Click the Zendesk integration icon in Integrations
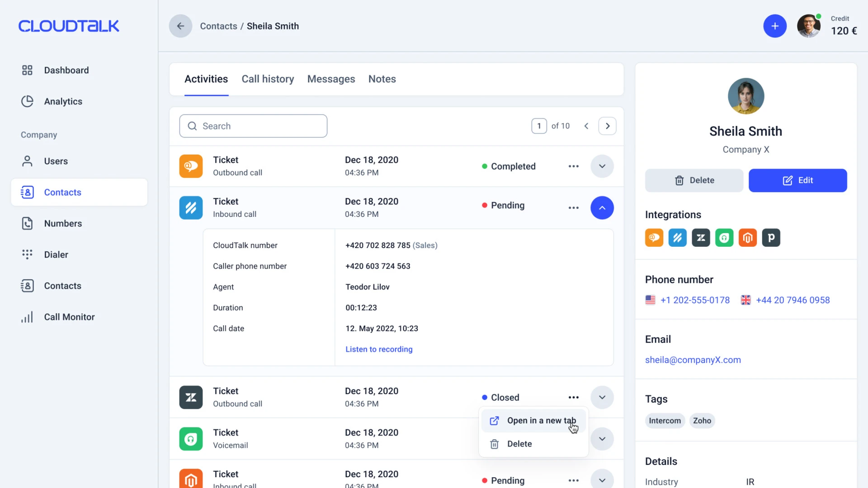The width and height of the screenshot is (868, 488). pos(701,238)
